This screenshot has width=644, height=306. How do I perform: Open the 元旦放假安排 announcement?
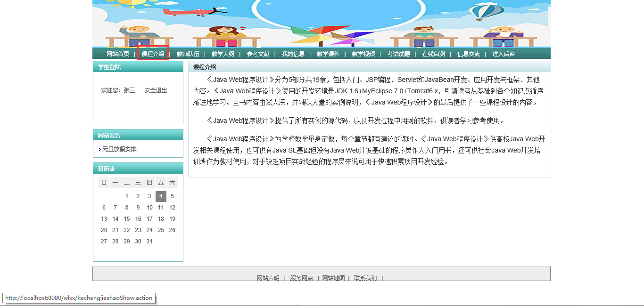(119, 149)
